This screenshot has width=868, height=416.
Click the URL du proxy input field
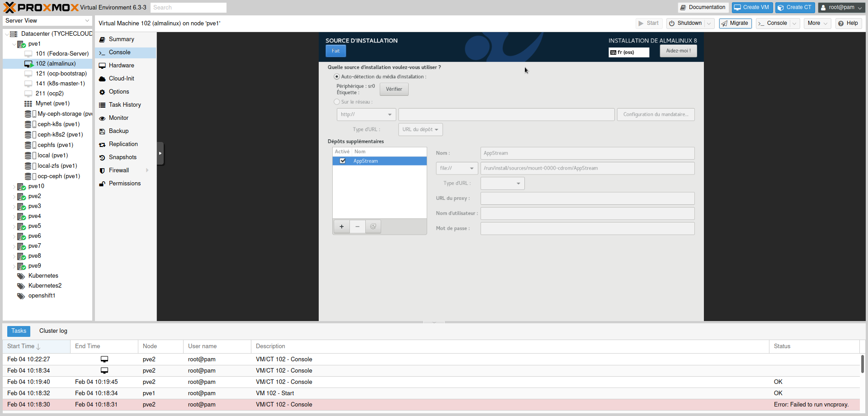pos(587,199)
